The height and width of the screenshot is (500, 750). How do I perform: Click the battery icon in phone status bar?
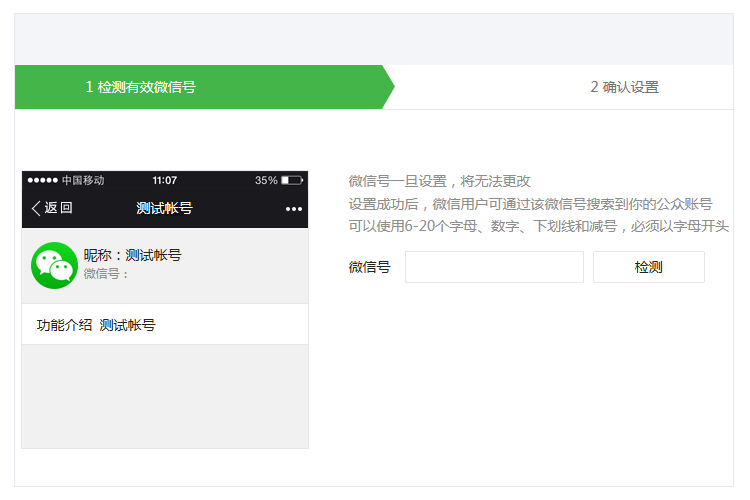291,180
